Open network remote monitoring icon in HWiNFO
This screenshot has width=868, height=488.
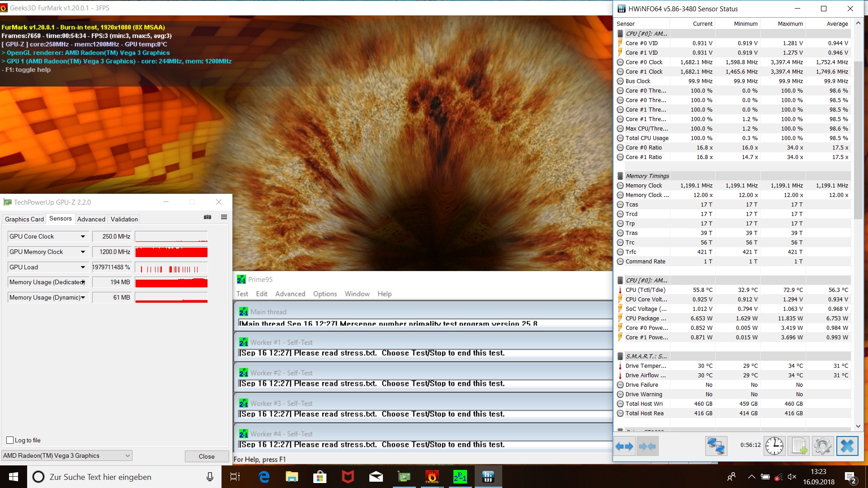coord(716,446)
